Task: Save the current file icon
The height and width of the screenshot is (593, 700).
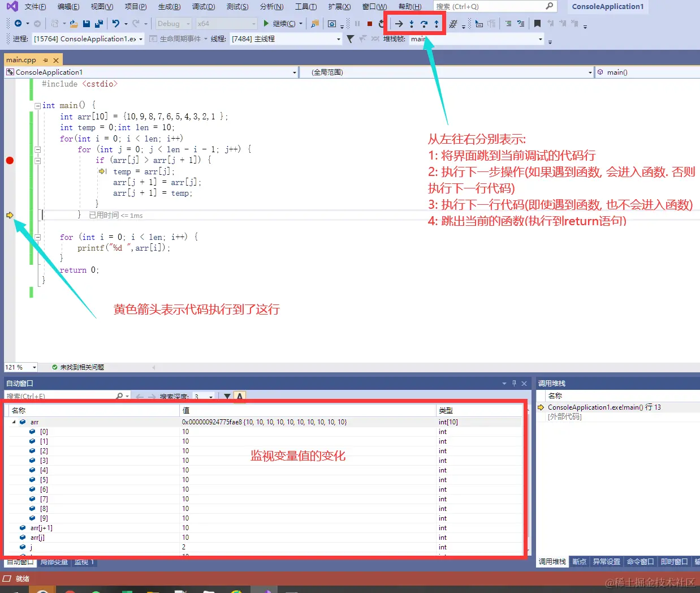Action: click(87, 24)
